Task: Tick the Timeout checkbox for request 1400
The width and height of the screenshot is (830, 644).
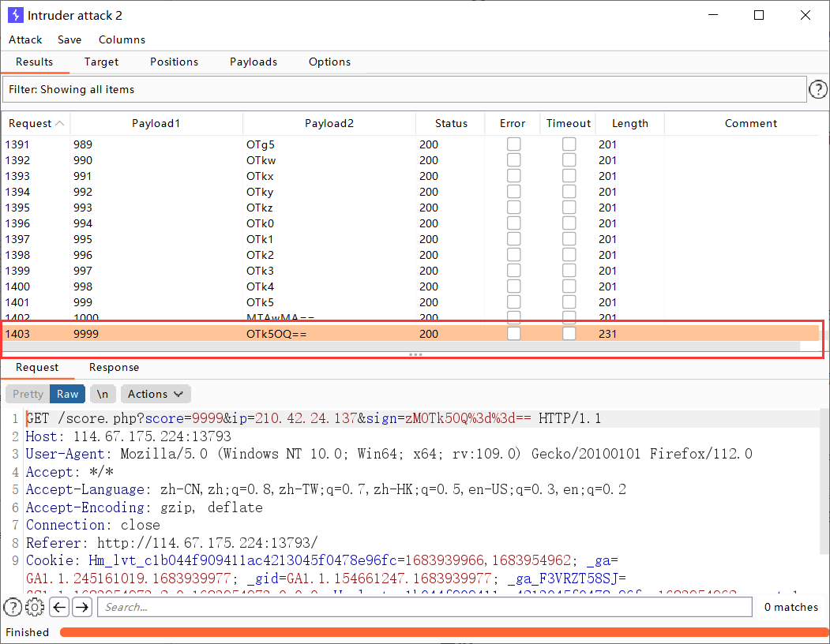Action: 569,286
